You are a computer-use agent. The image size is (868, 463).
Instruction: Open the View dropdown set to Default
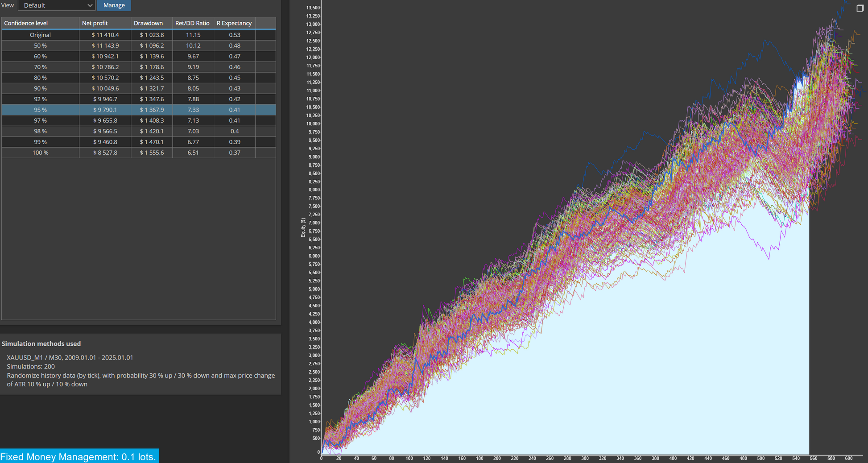(57, 5)
